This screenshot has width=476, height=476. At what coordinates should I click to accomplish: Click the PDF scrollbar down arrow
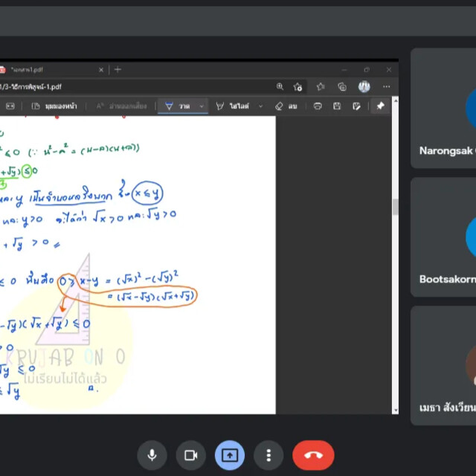[x=395, y=410]
